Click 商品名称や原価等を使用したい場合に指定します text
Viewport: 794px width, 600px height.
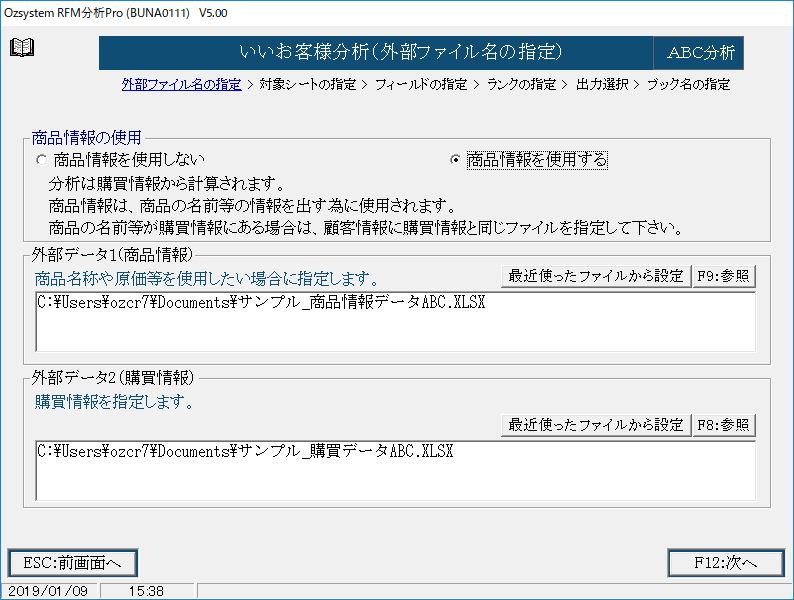click(207, 278)
